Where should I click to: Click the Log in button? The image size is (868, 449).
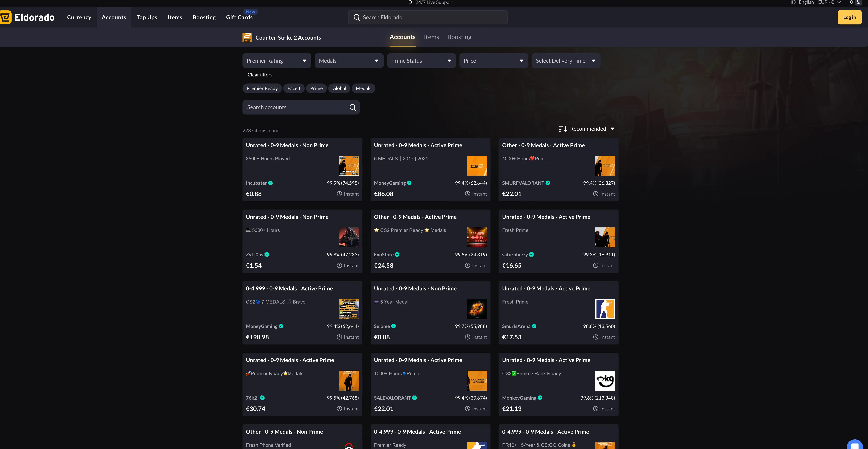(849, 17)
